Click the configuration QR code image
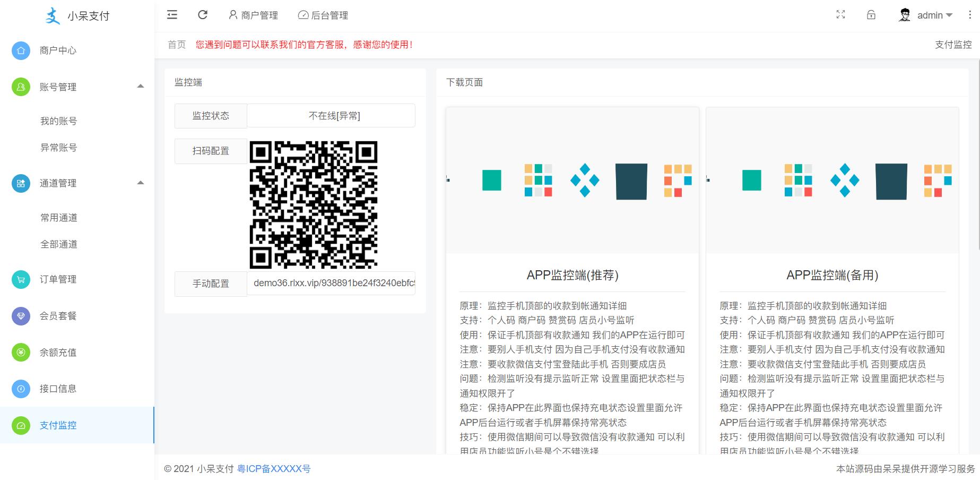The image size is (980, 480). point(314,204)
